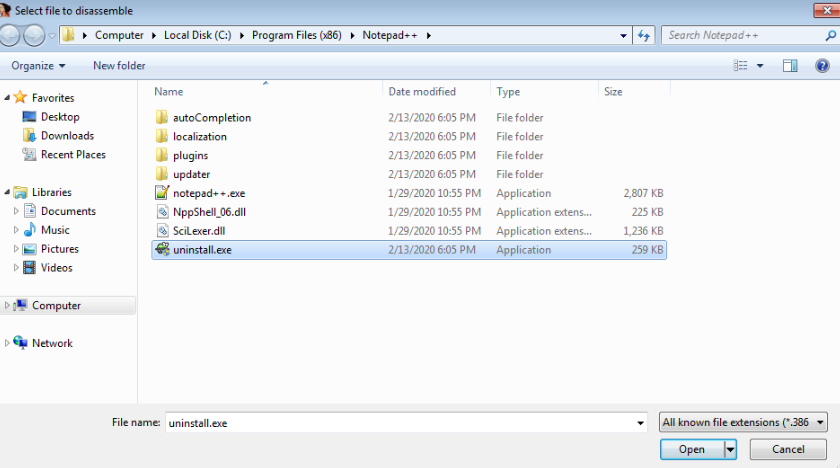
Task: Sort files by Date modified column
Action: (x=422, y=92)
